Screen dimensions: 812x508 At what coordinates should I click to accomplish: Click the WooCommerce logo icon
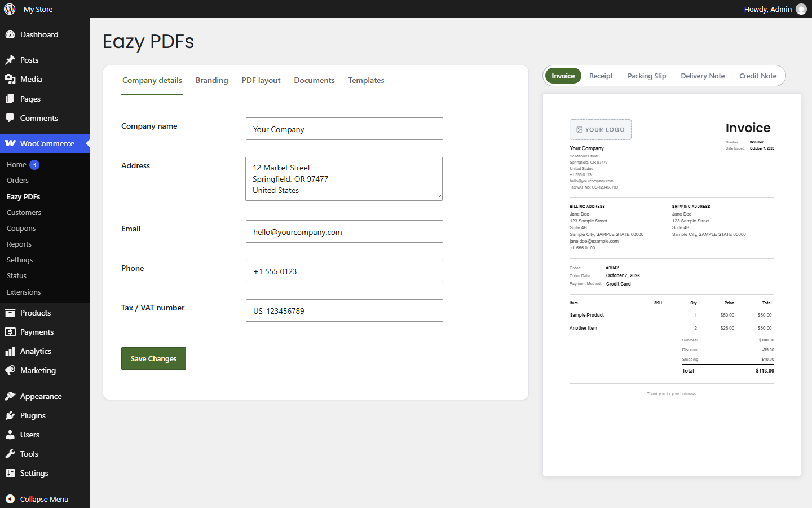10,143
